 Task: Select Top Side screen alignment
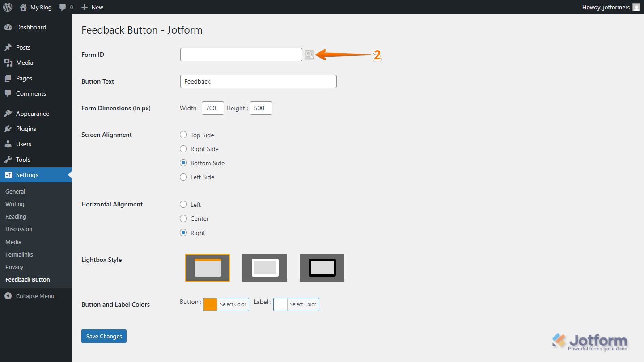pos(183,135)
